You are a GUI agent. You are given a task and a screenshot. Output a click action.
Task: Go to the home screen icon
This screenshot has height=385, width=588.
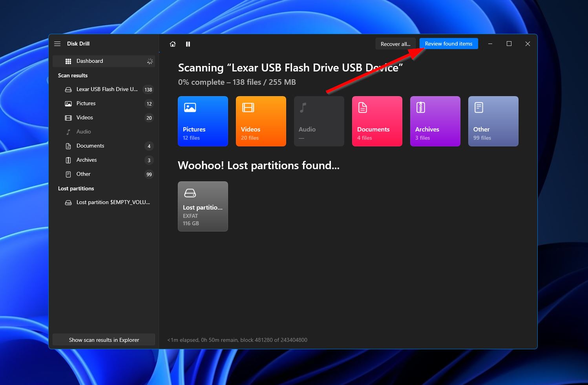click(173, 44)
